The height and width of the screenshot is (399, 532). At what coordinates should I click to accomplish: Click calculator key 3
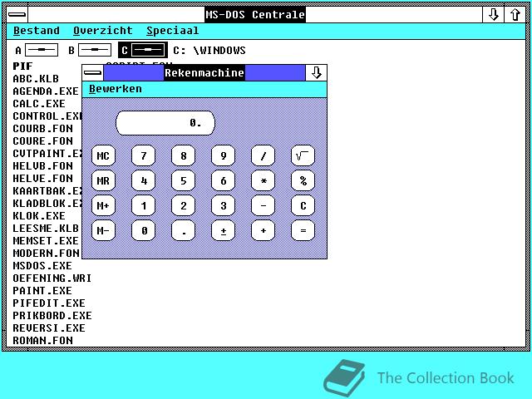[x=224, y=205]
